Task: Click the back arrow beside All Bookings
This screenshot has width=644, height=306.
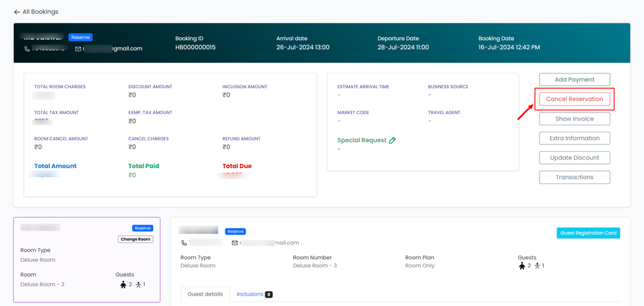Action: [17, 12]
